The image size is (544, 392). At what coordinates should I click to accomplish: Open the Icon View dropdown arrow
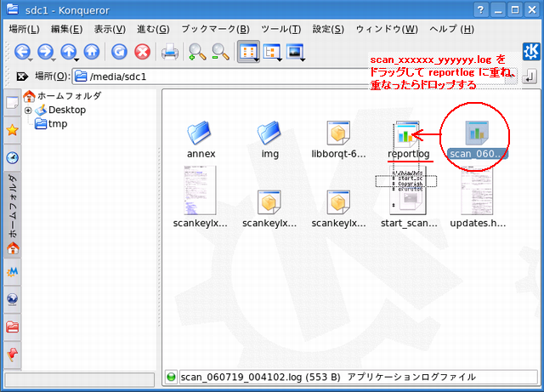[x=257, y=60]
